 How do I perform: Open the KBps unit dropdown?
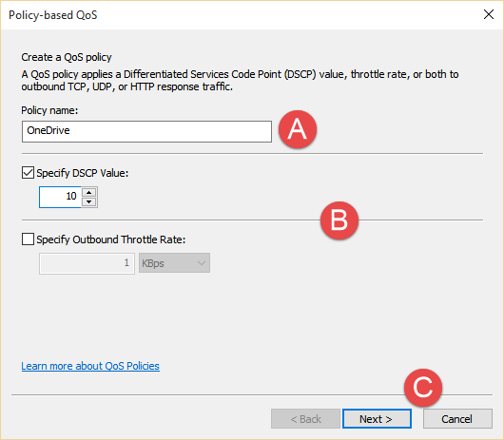pos(174,263)
